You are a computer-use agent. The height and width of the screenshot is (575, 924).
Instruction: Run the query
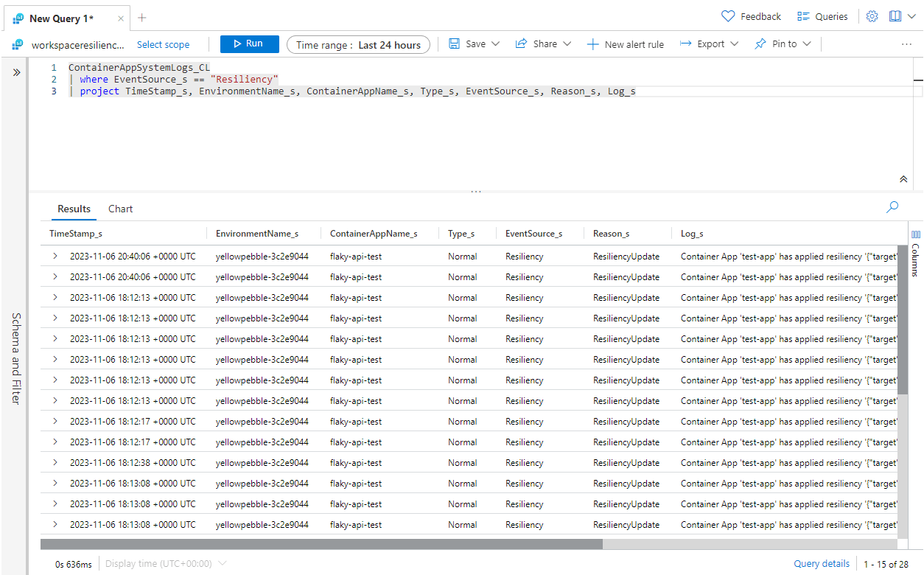[249, 43]
